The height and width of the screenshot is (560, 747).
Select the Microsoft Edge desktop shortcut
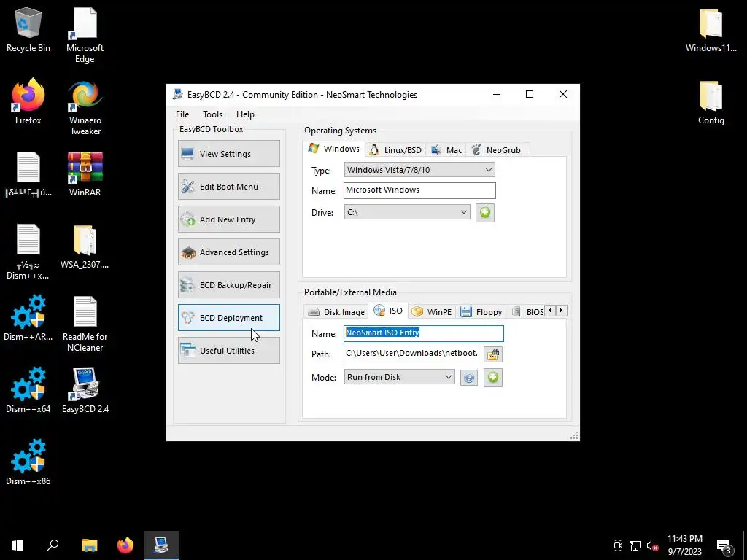click(85, 36)
